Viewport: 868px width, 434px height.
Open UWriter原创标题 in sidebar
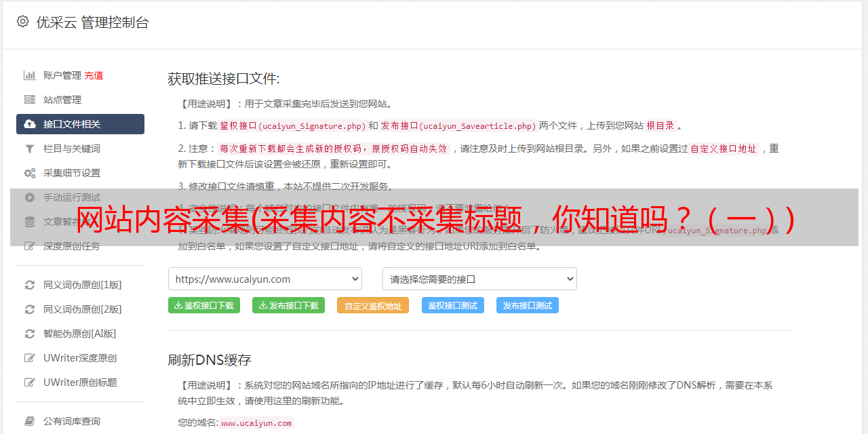tap(80, 382)
